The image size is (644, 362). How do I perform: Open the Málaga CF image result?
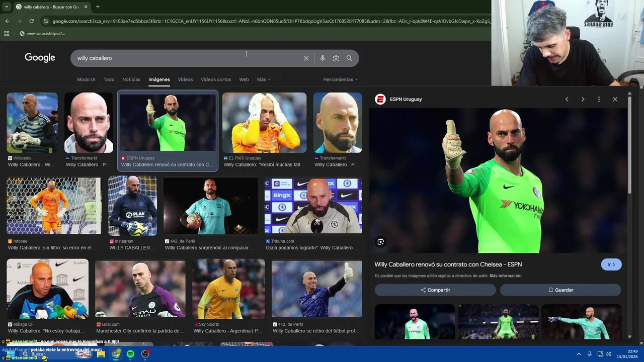(47, 289)
